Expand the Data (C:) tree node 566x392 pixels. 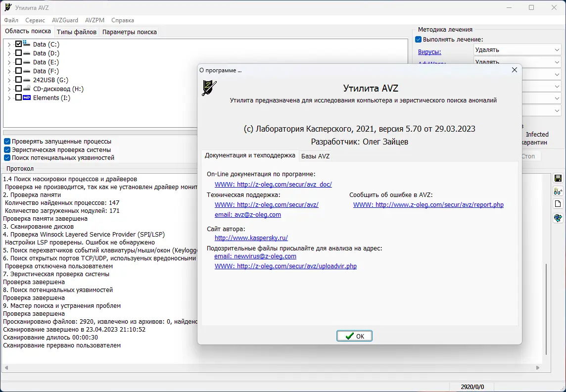pyautogui.click(x=9, y=45)
